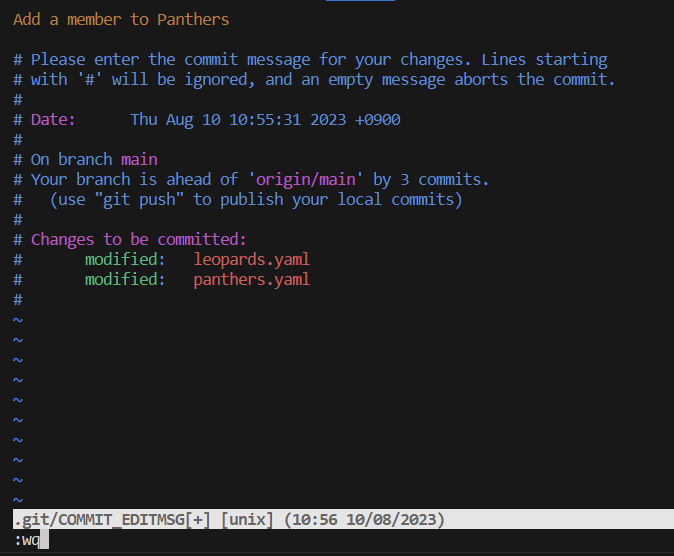Click the word 'Panthers' in commit title
Image resolution: width=674 pixels, height=556 pixels.
point(193,19)
